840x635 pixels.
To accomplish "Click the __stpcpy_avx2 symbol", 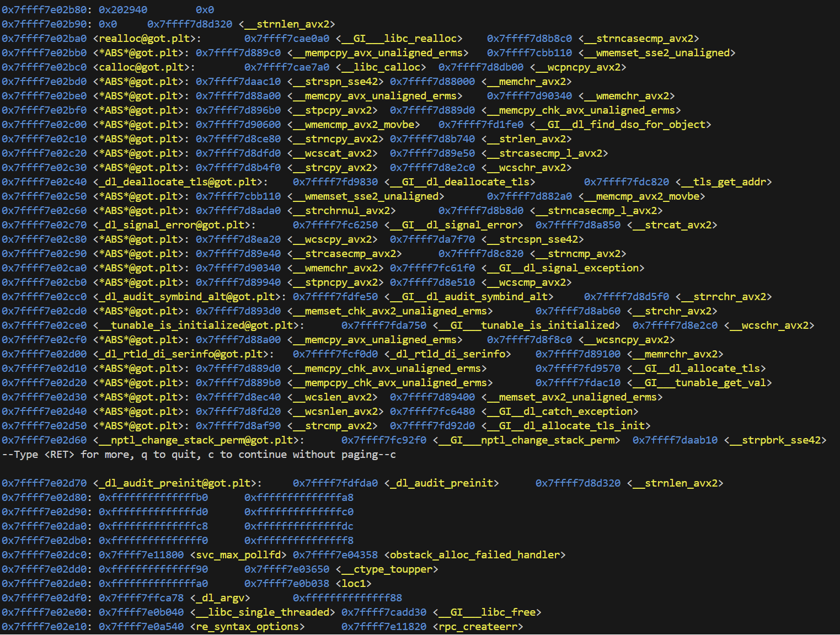I will [333, 110].
